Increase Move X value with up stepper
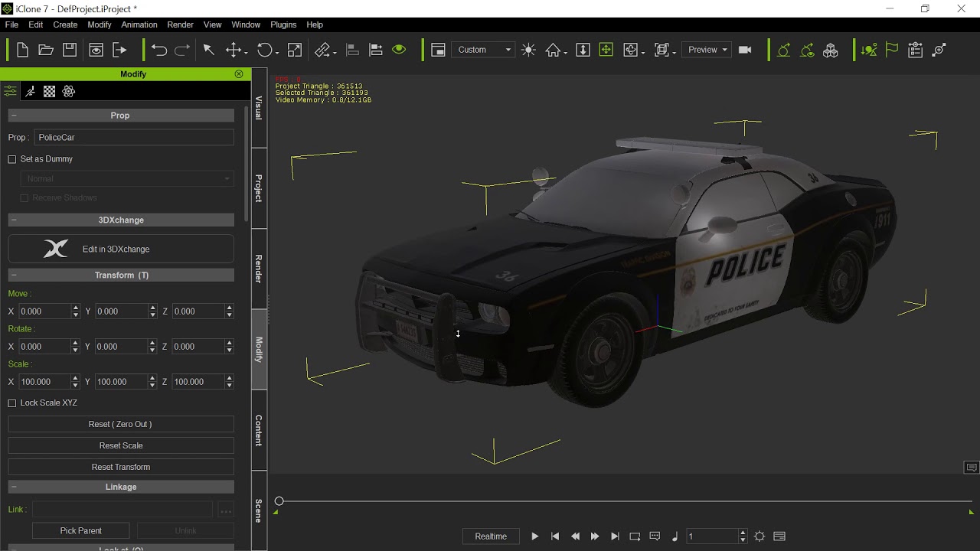 pos(75,308)
